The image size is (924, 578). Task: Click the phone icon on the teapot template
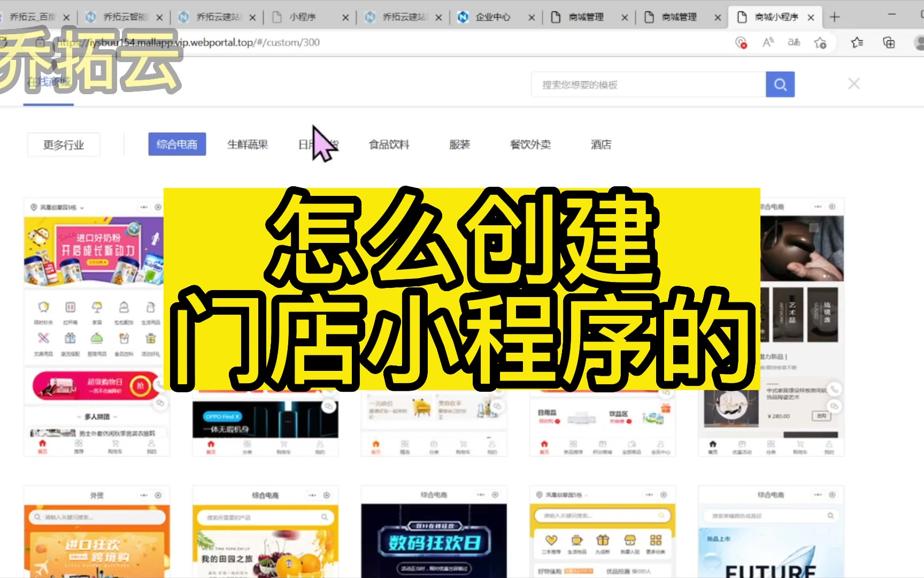click(834, 389)
